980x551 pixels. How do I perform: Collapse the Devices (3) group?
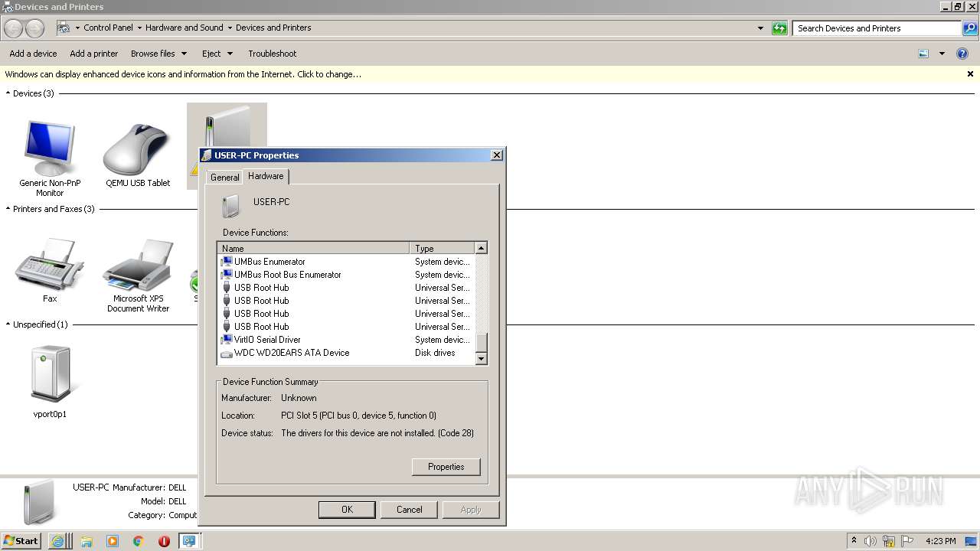click(x=8, y=93)
